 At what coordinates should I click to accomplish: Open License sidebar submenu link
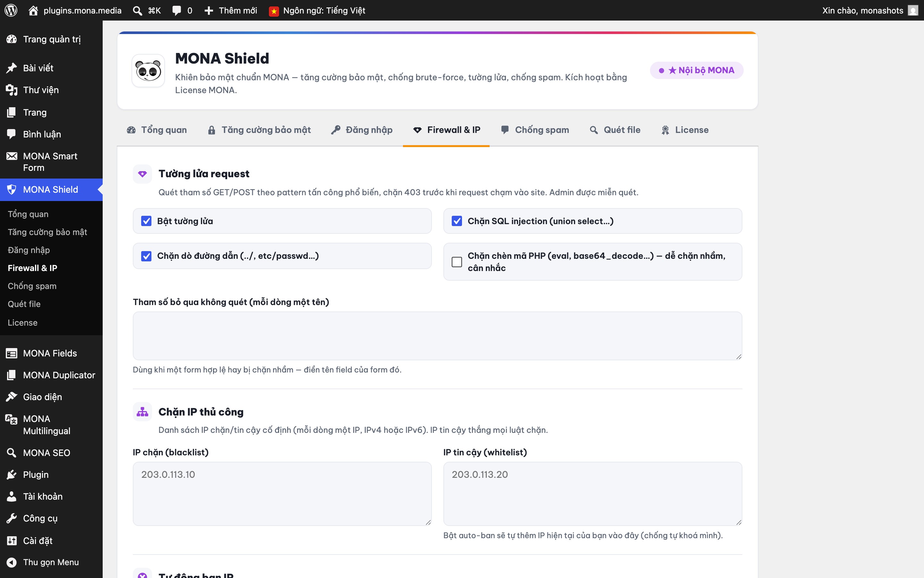22,323
